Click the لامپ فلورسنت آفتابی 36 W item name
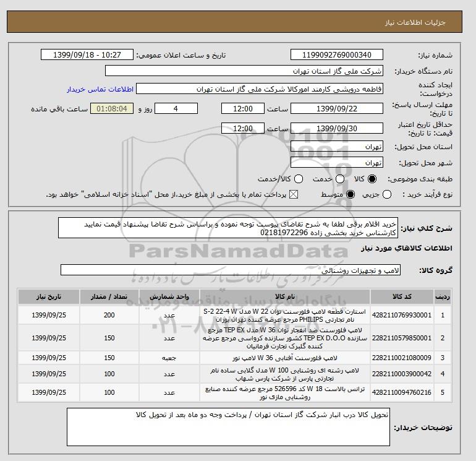Image resolution: width=476 pixels, height=461 pixels. (x=285, y=358)
